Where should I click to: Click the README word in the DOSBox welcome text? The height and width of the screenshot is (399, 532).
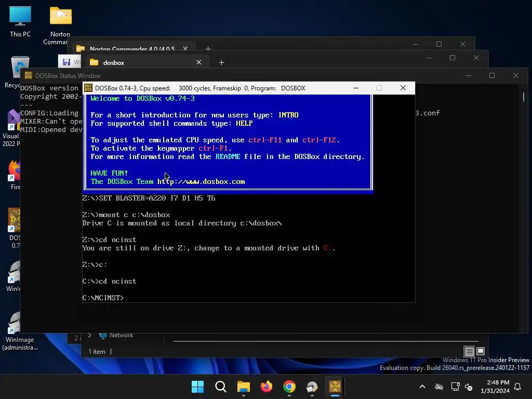pyautogui.click(x=228, y=156)
